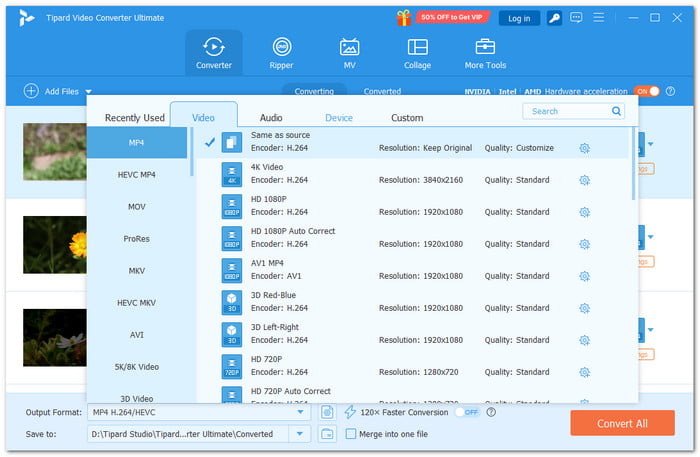Viewport: 700px width, 457px height.
Task: Switch to the Audio tab
Action: [x=271, y=118]
